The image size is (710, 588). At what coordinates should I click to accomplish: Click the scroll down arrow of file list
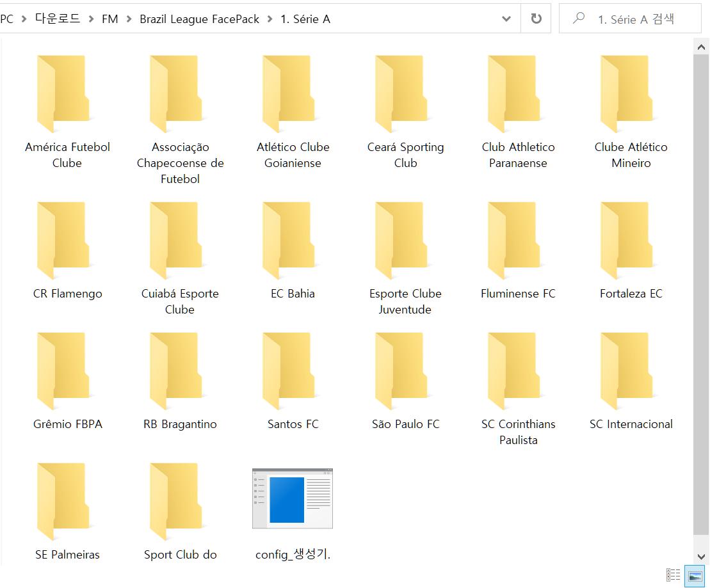[x=701, y=556]
